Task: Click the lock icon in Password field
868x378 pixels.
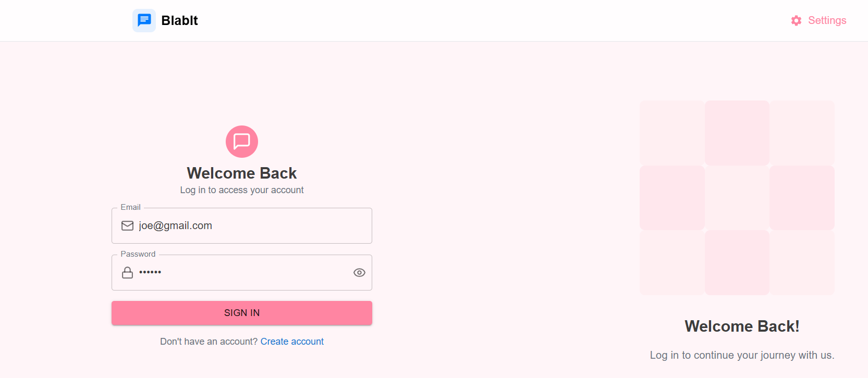Action: point(127,272)
